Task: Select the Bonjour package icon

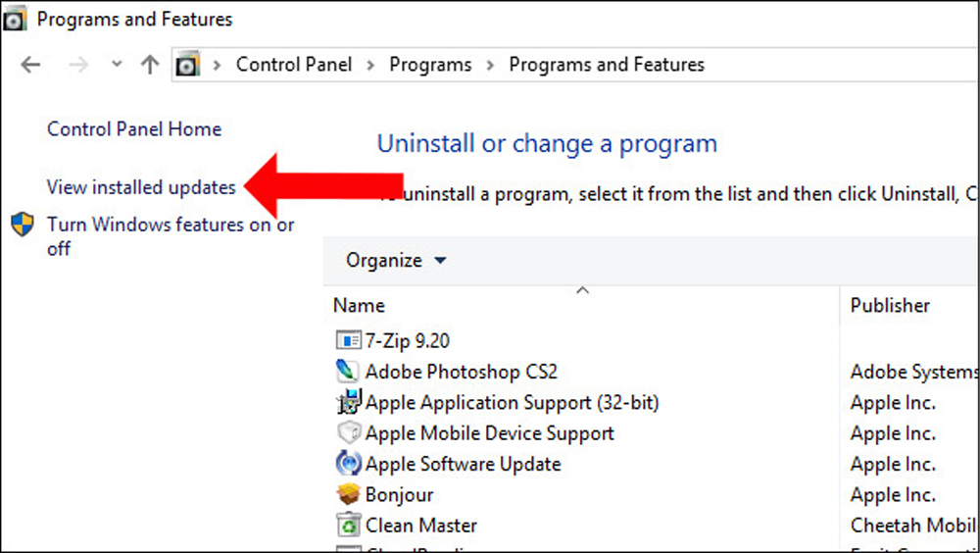Action: 348,494
